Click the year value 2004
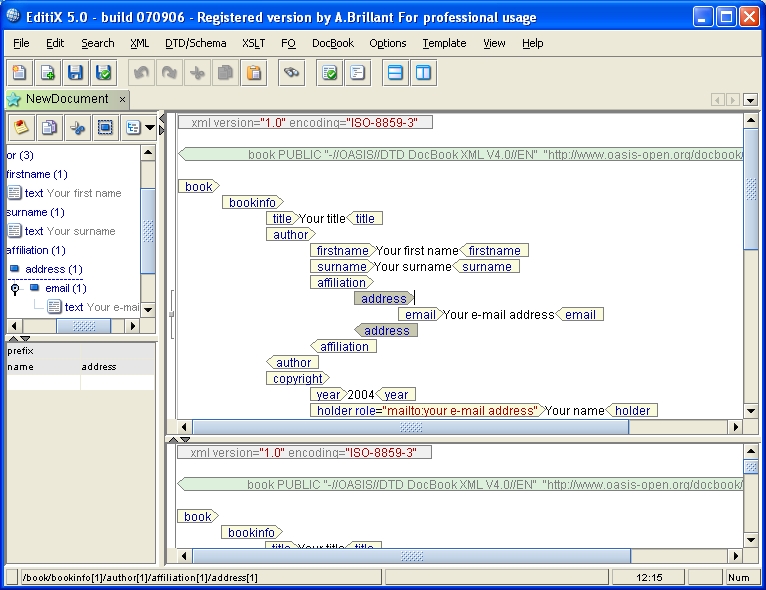This screenshot has height=590, width=766. coord(361,394)
